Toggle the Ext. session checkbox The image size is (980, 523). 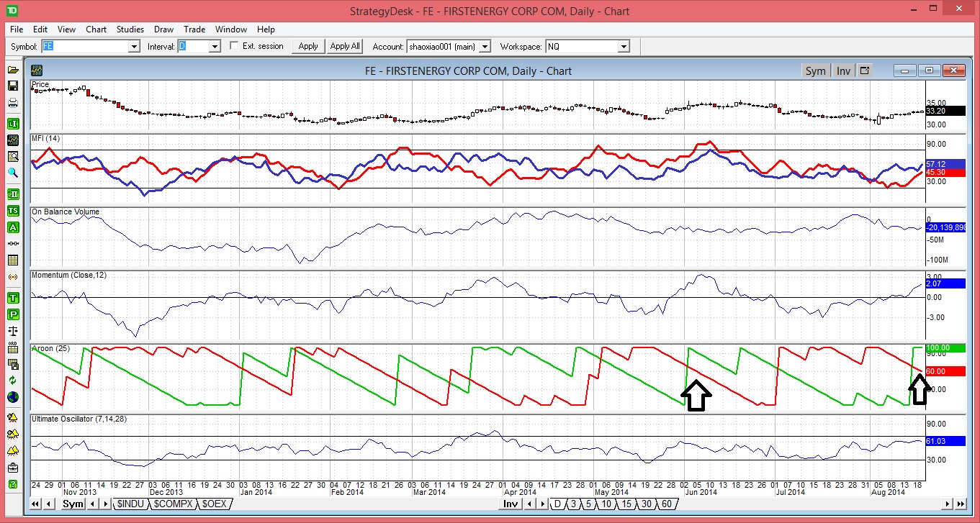click(234, 46)
